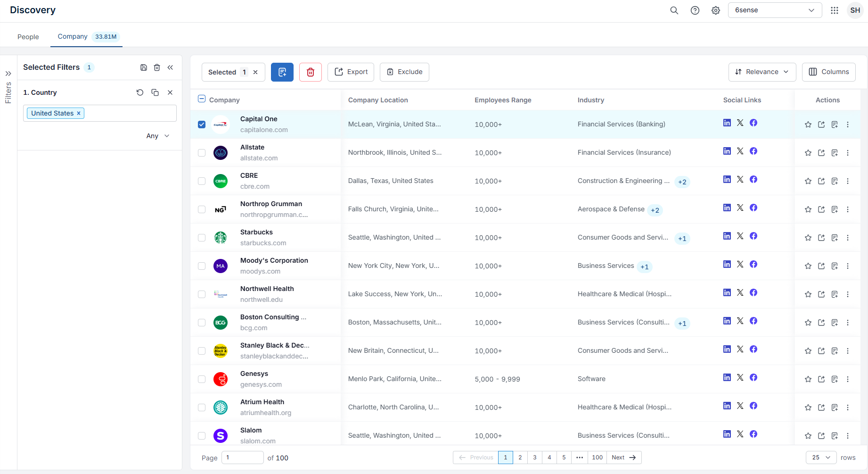Duplicate the Country filter

point(155,92)
